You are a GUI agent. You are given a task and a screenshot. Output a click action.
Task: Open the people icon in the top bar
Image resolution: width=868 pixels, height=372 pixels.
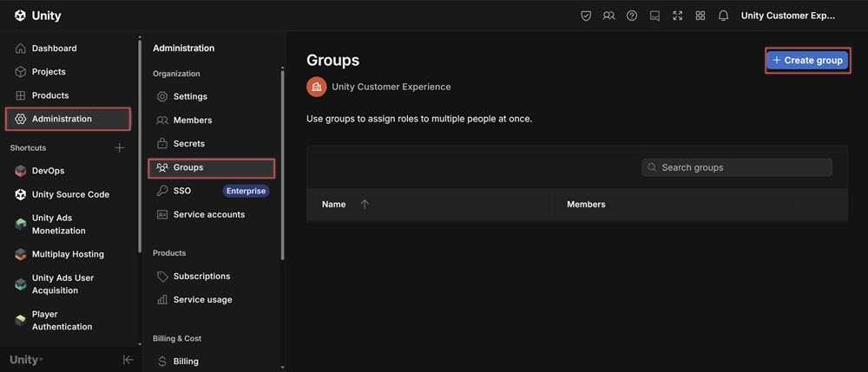(x=608, y=16)
